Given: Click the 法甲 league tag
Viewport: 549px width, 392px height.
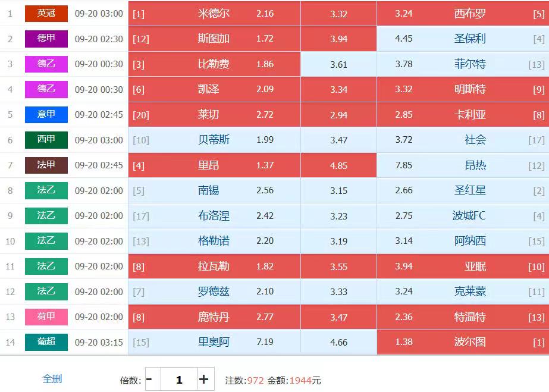Looking at the screenshot, I should point(46,165).
